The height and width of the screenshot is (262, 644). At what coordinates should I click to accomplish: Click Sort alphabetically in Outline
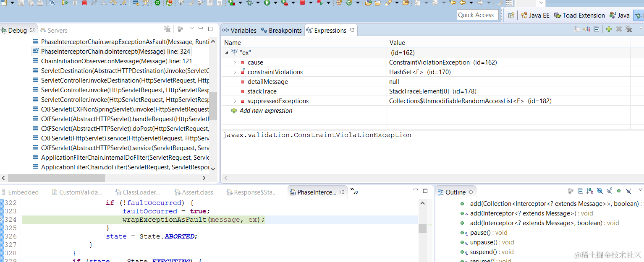click(x=590, y=191)
